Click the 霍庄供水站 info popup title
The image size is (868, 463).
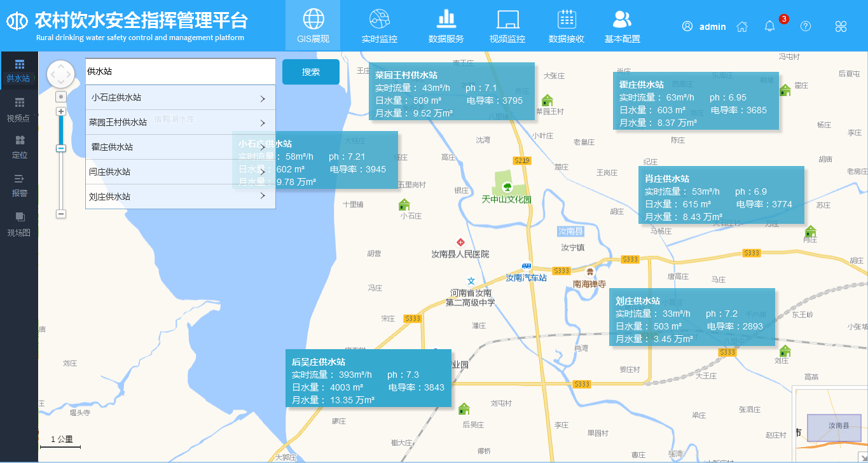pyautogui.click(x=642, y=84)
